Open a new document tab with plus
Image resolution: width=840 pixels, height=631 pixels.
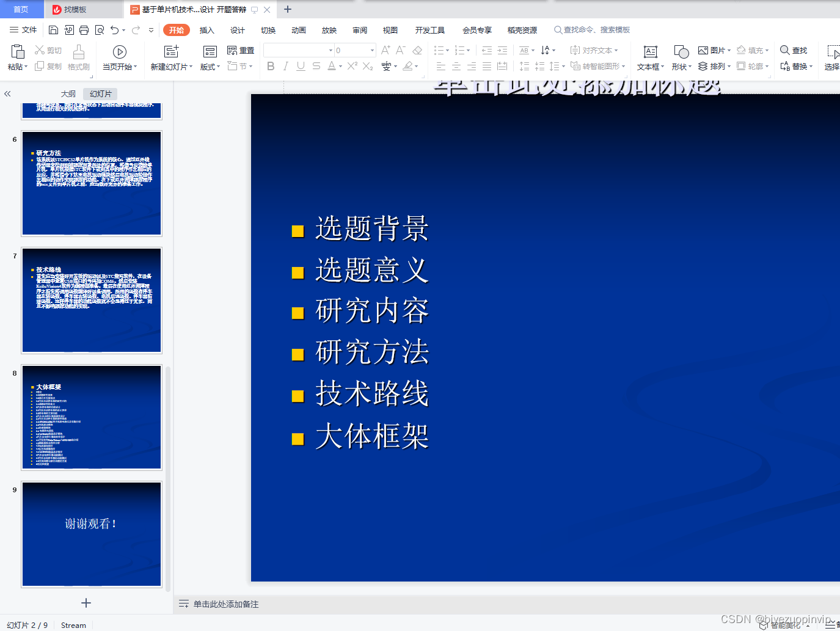(x=288, y=9)
